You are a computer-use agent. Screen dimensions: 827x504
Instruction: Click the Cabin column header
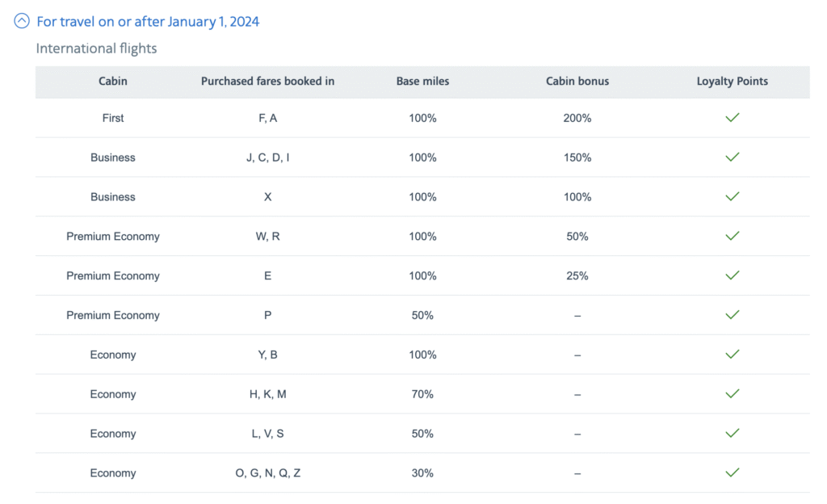(113, 82)
